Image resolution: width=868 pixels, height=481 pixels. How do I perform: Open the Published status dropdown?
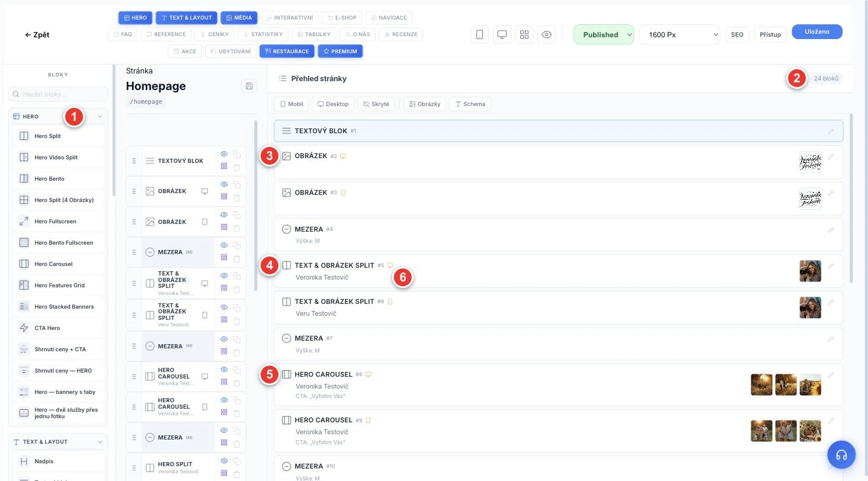click(x=604, y=34)
